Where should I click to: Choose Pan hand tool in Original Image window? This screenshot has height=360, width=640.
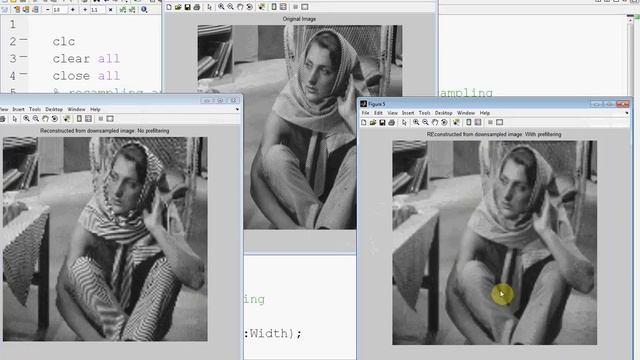[240, 7]
